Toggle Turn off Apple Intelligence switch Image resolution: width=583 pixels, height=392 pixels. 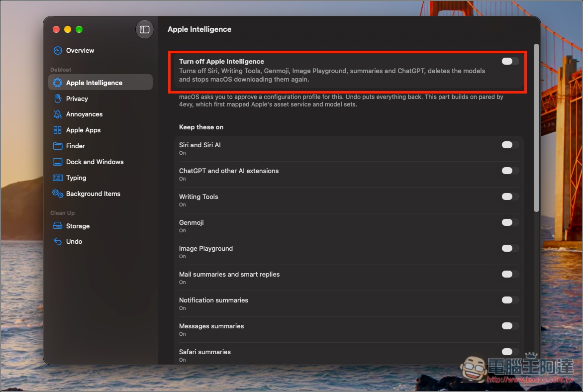[x=510, y=61]
